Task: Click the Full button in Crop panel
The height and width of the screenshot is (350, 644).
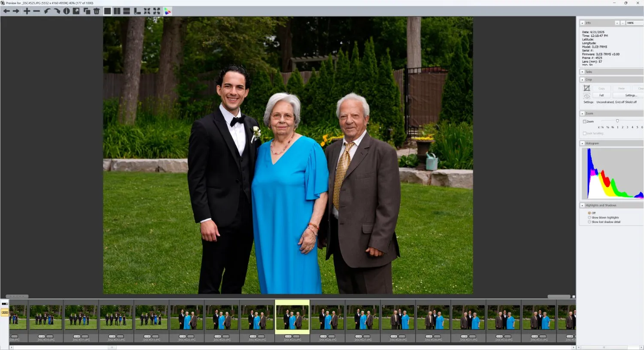Action: tap(601, 95)
